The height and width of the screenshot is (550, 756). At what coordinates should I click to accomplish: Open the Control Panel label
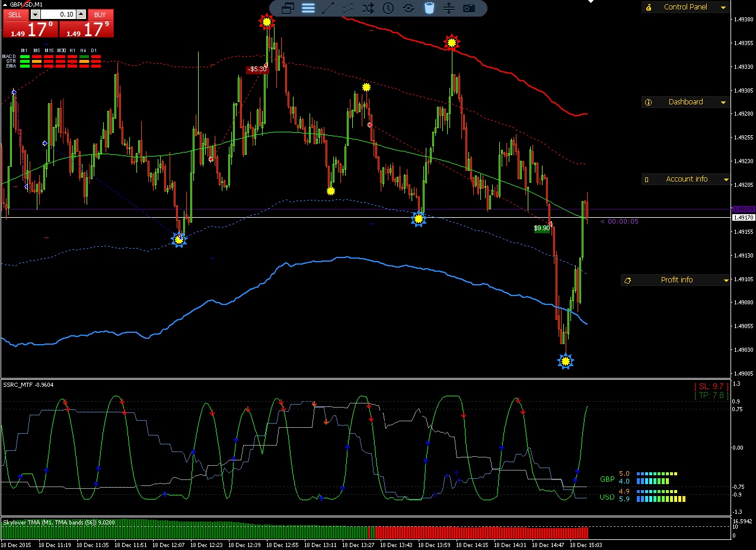685,7
